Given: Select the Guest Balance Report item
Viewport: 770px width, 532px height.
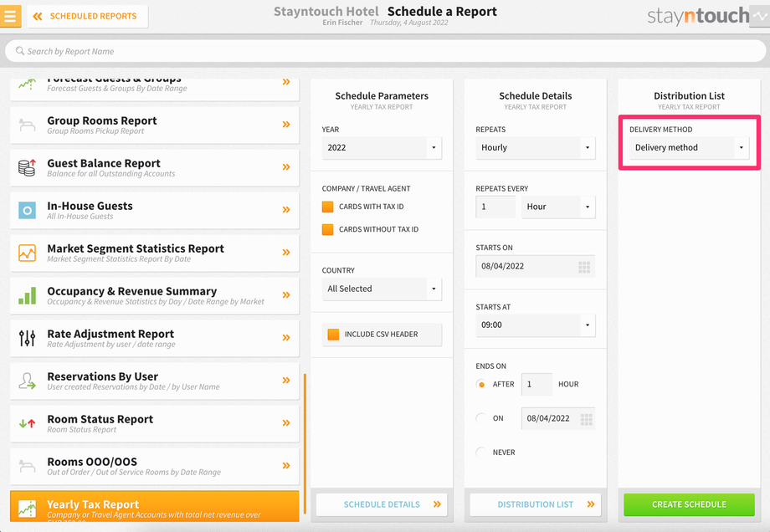Looking at the screenshot, I should point(155,168).
